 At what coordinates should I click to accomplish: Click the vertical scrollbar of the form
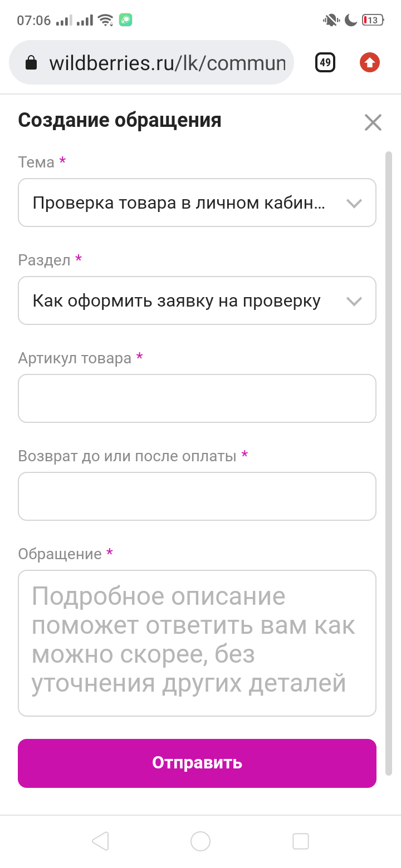[389, 463]
